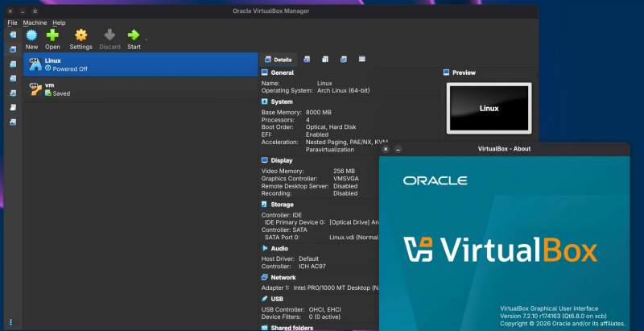The width and height of the screenshot is (644, 331).
Task: Click the EFI 'Enabled' value
Action: coord(316,134)
